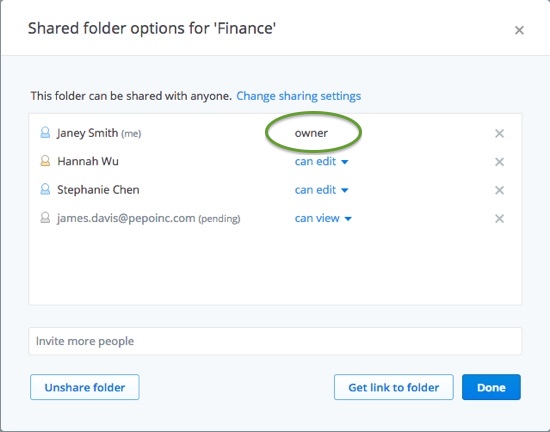550x432 pixels.
Task: Select the Stephanie Chen name text
Action: [98, 190]
